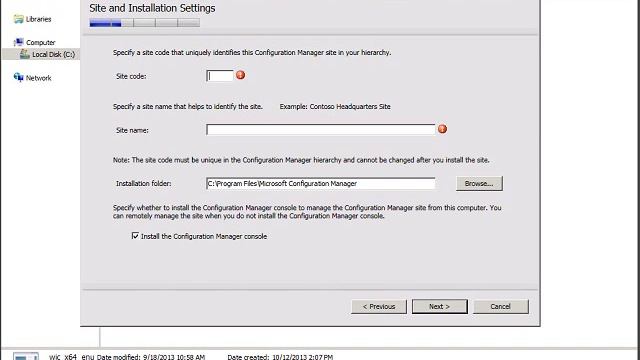Proceed with the Next button
Viewport: 640px width, 360px height.
pos(440,307)
